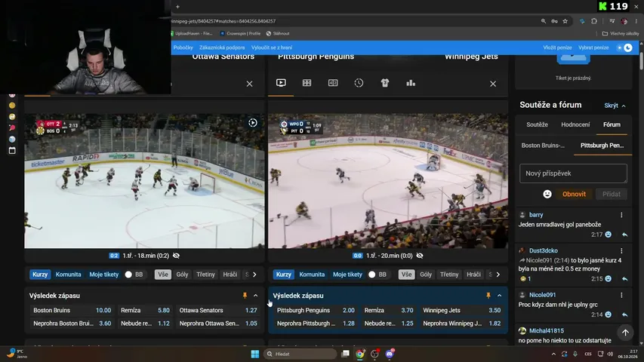The width and height of the screenshot is (644, 362).
Task: Hide score overlay on Pittsburgh stream
Action: (420, 256)
